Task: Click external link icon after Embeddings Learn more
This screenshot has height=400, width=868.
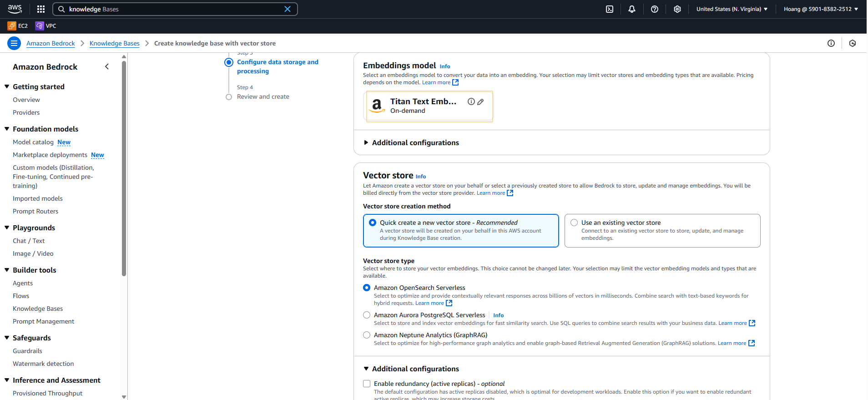Action: click(x=455, y=82)
